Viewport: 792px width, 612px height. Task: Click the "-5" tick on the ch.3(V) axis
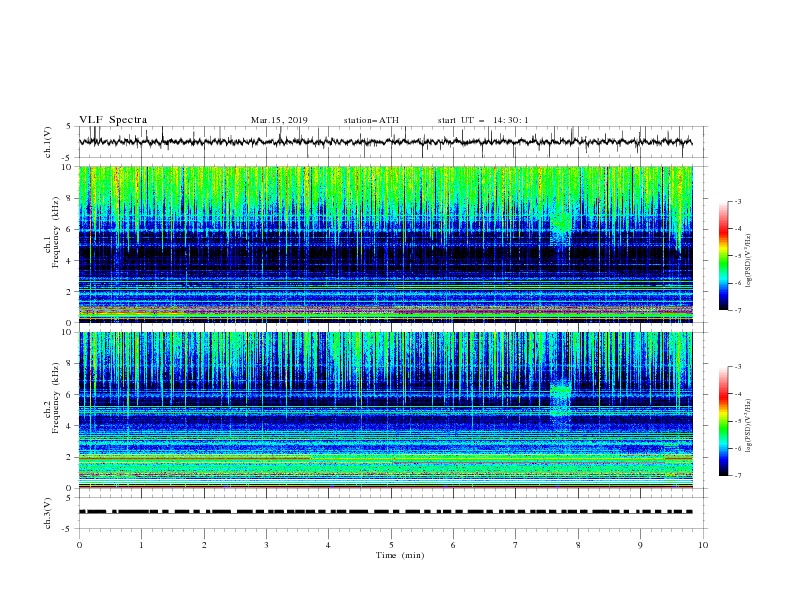(68, 529)
